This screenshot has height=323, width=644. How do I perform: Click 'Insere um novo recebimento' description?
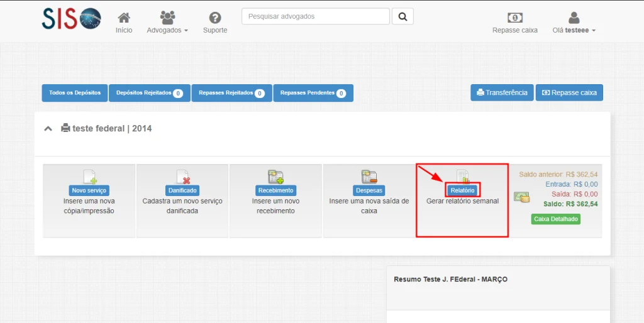pos(275,206)
